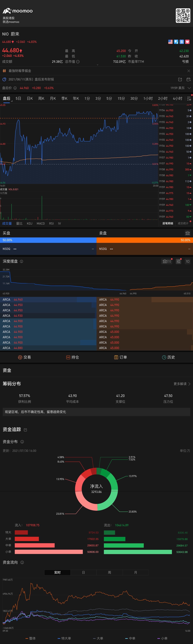Screen dimensions: 193x644
Task: Toggle the 整体 legend line
Action: 30,638
